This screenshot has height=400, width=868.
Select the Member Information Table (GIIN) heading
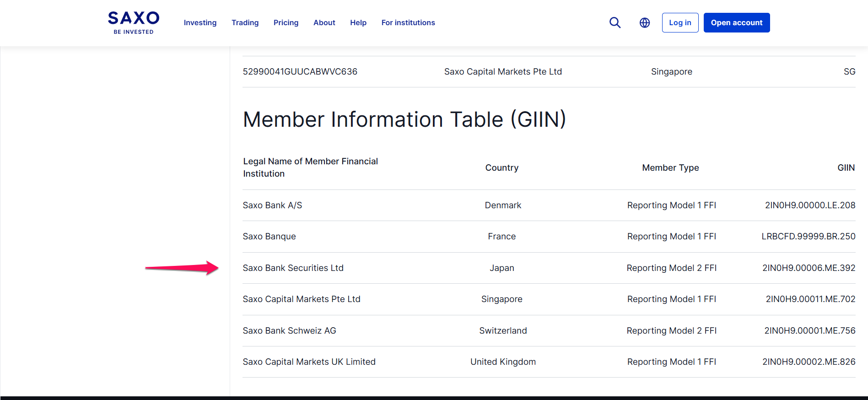[404, 119]
